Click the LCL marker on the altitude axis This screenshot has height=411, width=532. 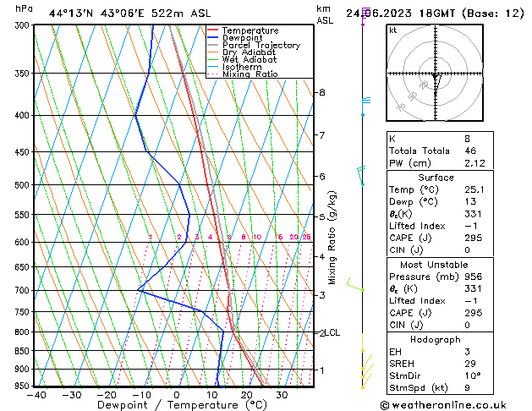click(x=332, y=333)
